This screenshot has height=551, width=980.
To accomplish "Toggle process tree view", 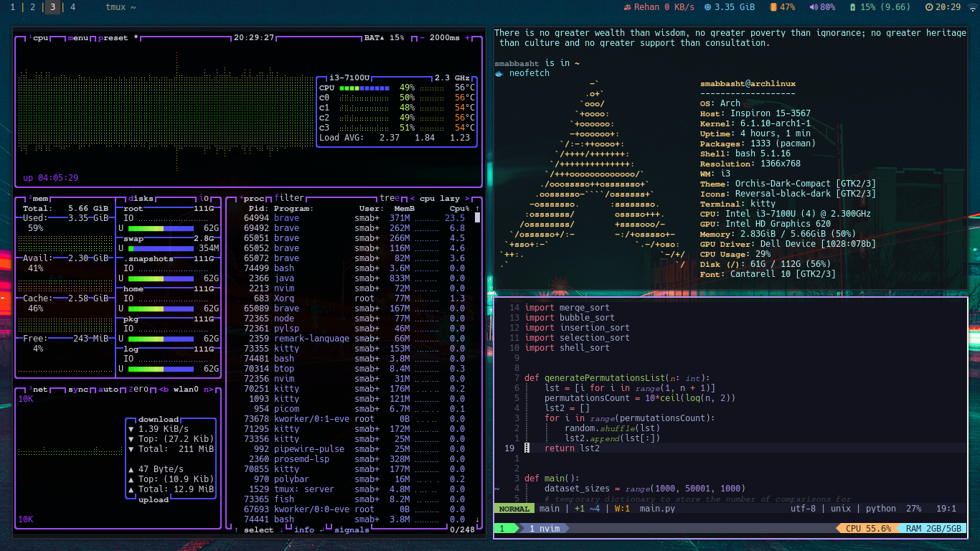I will [390, 199].
